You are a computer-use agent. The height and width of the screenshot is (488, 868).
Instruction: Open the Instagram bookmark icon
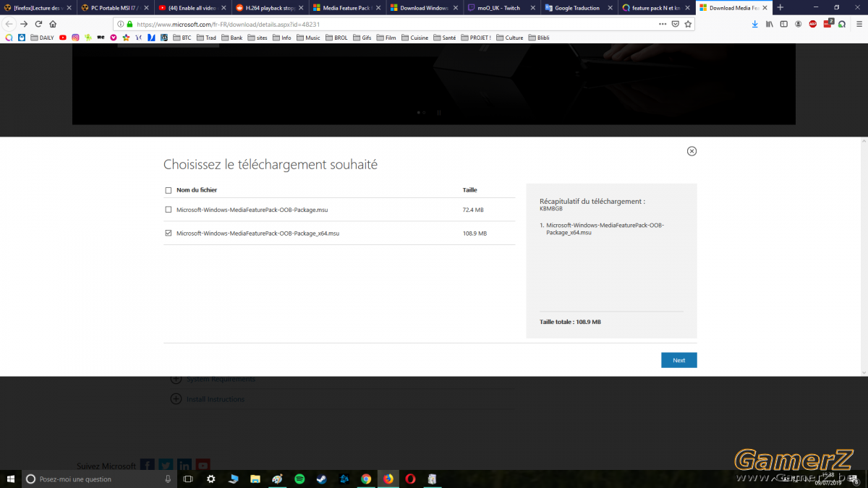tap(75, 38)
